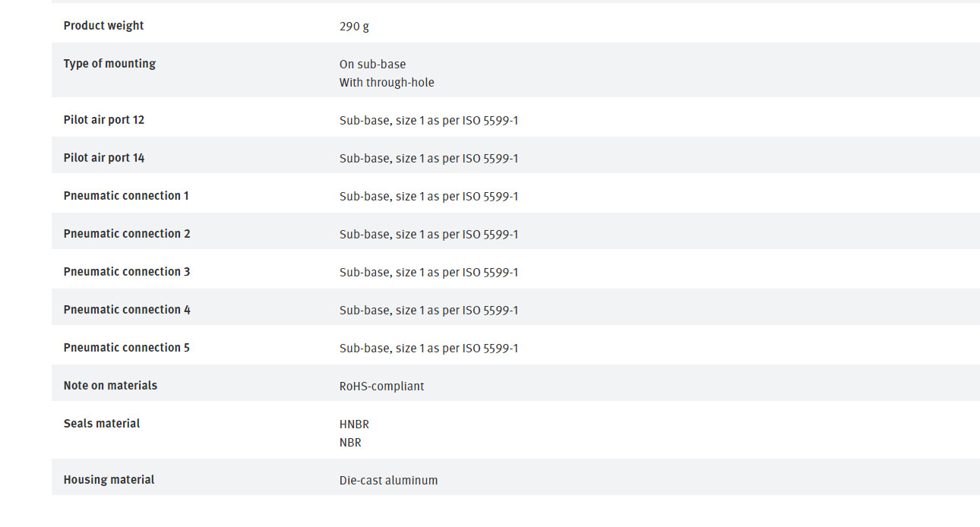Click the On sub-base mounting value
Viewport: 980px width, 527px height.
pyautogui.click(x=372, y=65)
